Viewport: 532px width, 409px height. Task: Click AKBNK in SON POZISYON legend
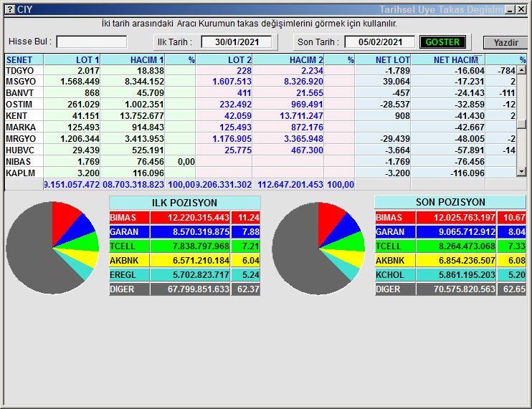395,261
